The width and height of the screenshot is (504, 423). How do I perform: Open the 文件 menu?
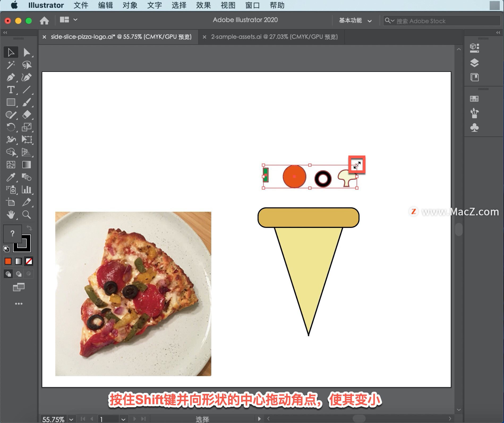(81, 5)
